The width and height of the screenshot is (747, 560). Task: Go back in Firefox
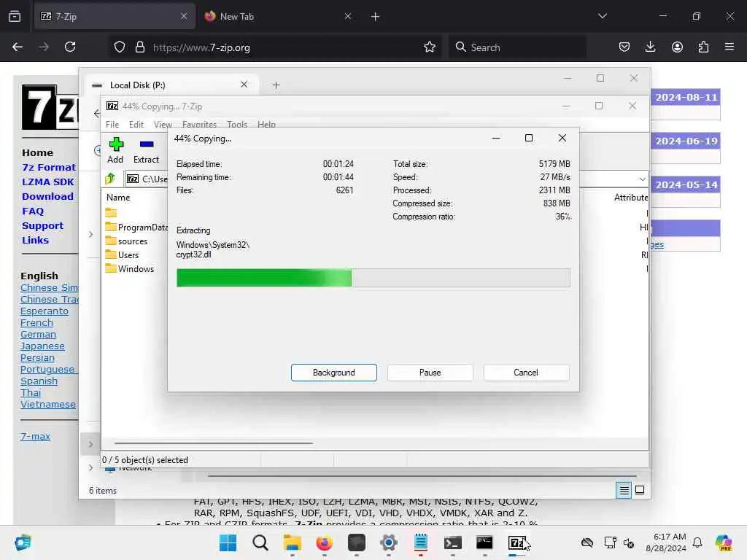click(18, 47)
